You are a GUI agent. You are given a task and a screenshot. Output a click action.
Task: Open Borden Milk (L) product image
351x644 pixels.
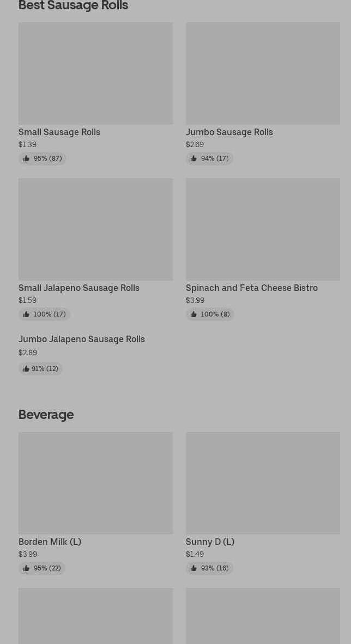95,483
